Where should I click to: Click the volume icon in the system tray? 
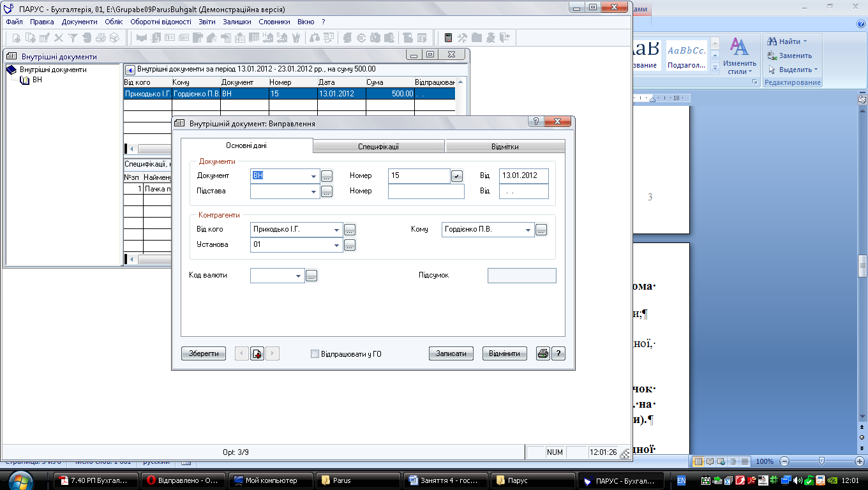(798, 480)
